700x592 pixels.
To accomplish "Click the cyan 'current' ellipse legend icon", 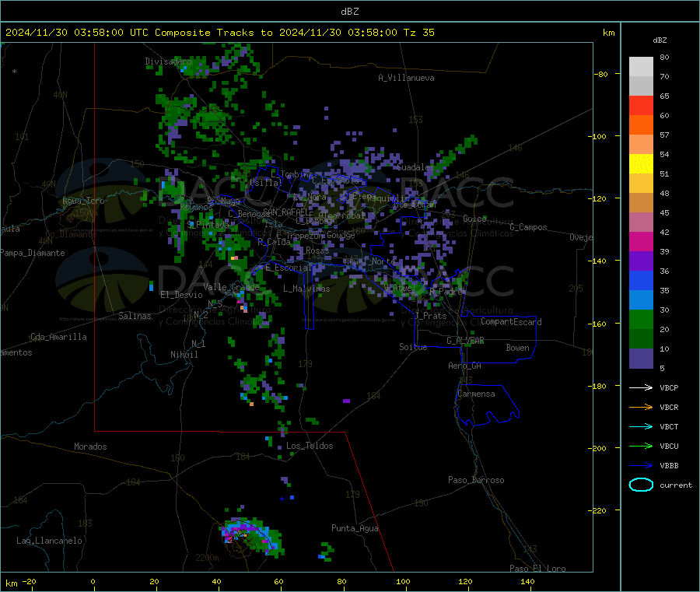I will click(641, 485).
